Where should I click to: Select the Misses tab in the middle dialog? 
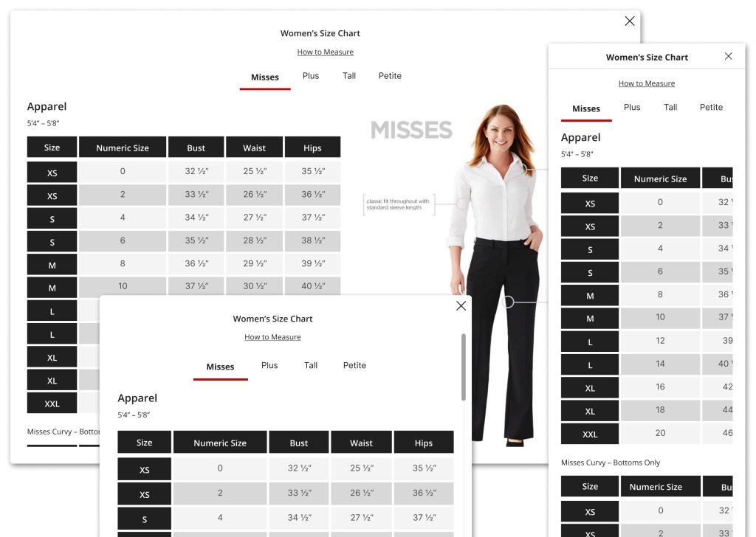(x=220, y=365)
